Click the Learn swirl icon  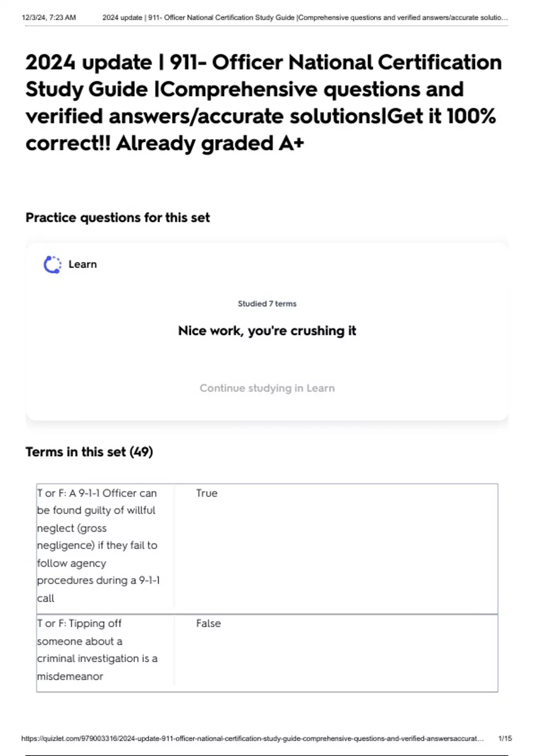click(x=53, y=265)
